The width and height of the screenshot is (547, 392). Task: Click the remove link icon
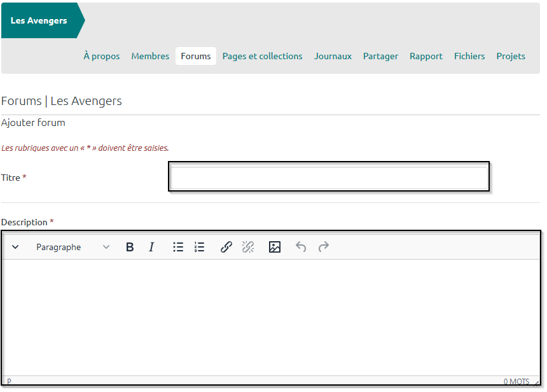point(248,247)
